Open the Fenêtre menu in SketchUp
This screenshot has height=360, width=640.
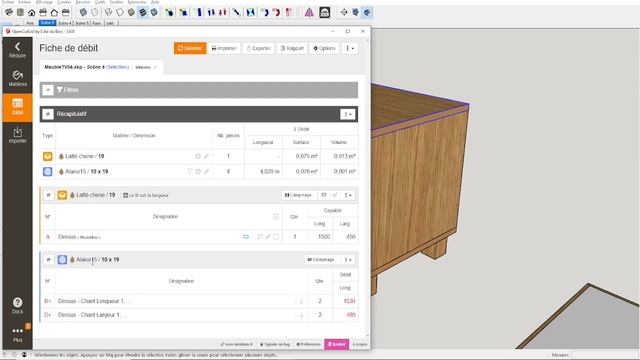117,2
